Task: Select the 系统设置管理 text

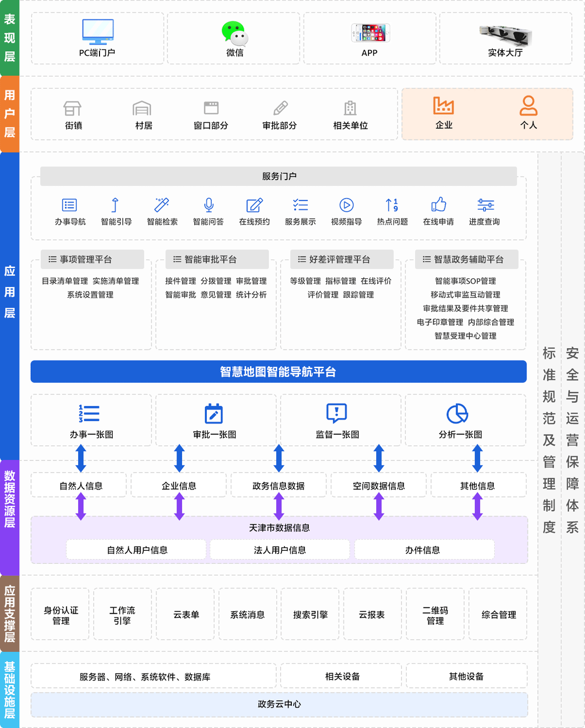Action: pyautogui.click(x=90, y=295)
